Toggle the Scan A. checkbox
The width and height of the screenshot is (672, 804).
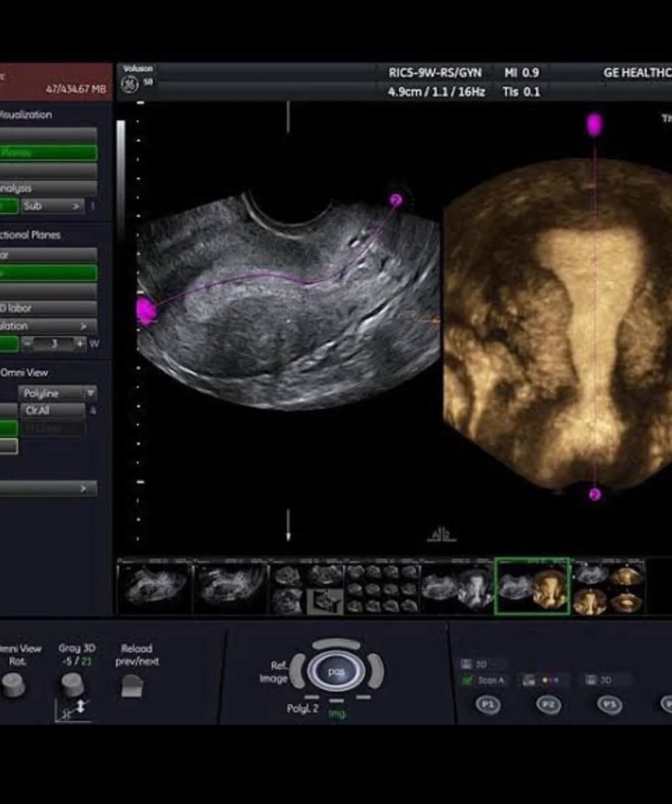point(467,681)
